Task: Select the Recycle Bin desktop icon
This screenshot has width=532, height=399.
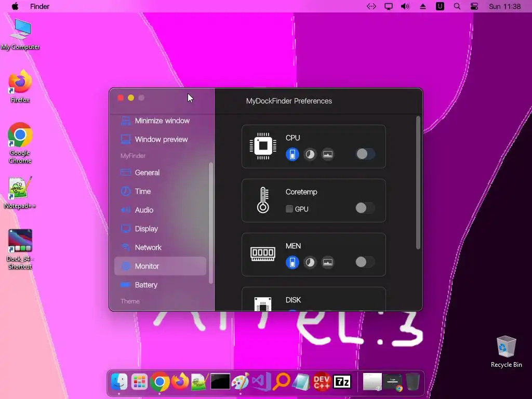Action: 506,352
